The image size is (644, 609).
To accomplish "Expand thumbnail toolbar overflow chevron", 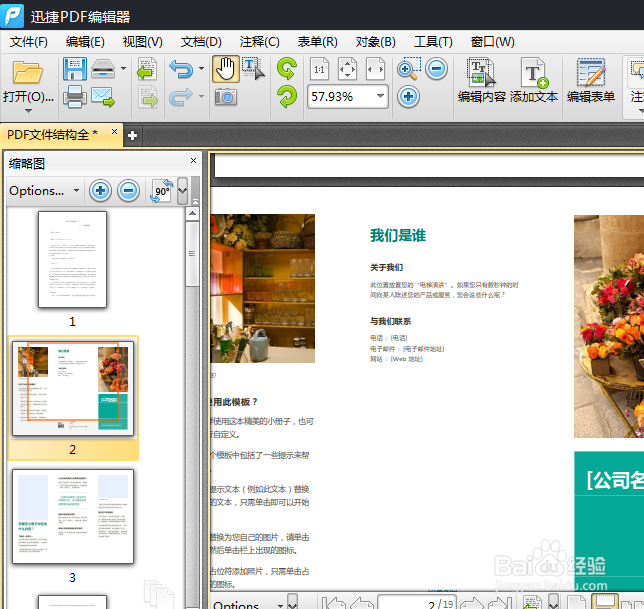I will 182,191.
